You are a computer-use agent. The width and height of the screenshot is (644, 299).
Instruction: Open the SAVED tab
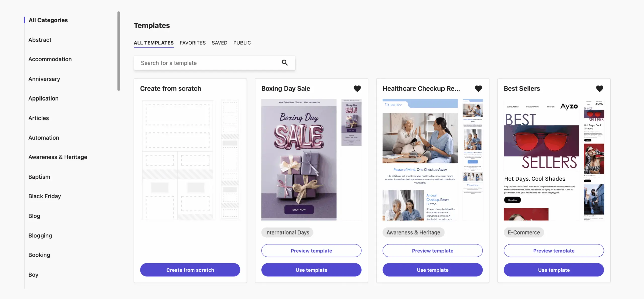[x=219, y=43]
